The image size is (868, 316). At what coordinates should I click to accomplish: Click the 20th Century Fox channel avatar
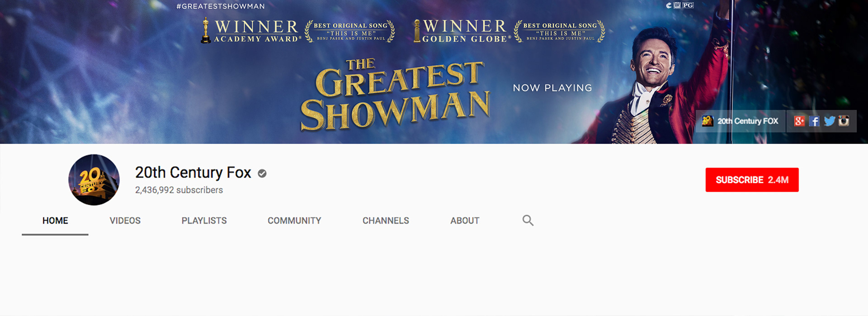(94, 180)
